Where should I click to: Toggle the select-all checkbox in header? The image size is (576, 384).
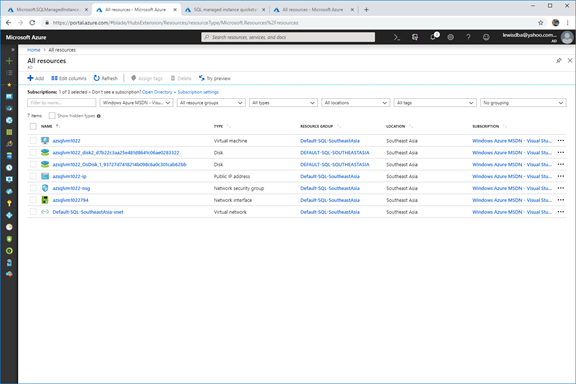tap(33, 126)
